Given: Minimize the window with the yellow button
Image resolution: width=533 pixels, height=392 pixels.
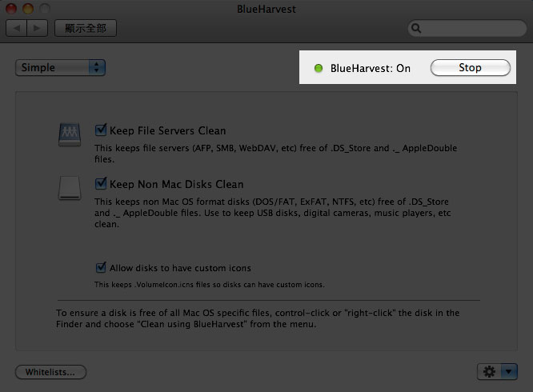Looking at the screenshot, I should (x=28, y=9).
